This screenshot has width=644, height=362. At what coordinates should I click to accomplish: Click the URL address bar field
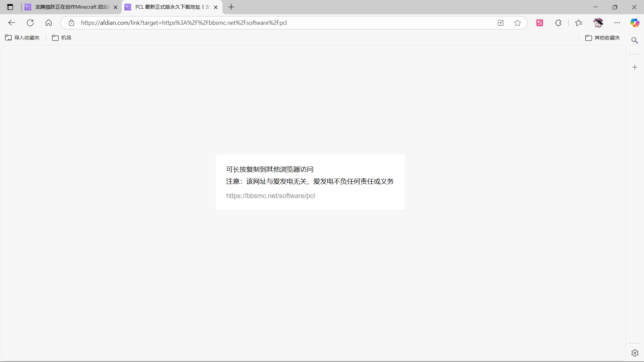pos(285,23)
